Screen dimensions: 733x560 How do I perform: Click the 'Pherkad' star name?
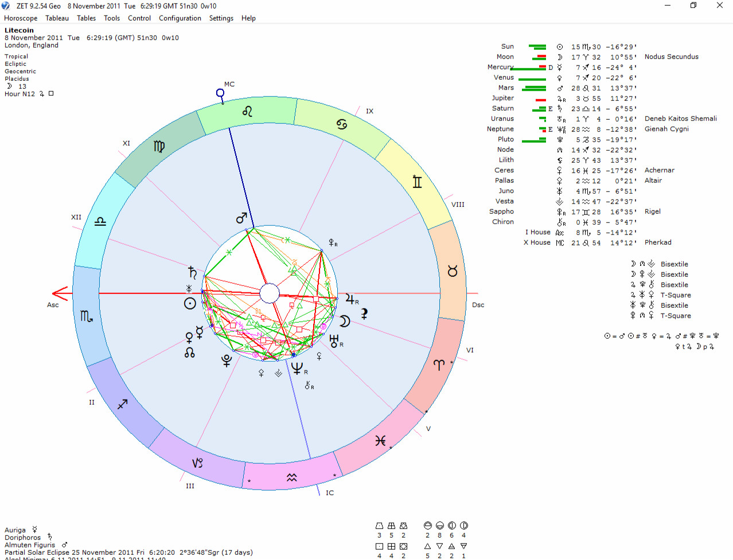coord(658,242)
